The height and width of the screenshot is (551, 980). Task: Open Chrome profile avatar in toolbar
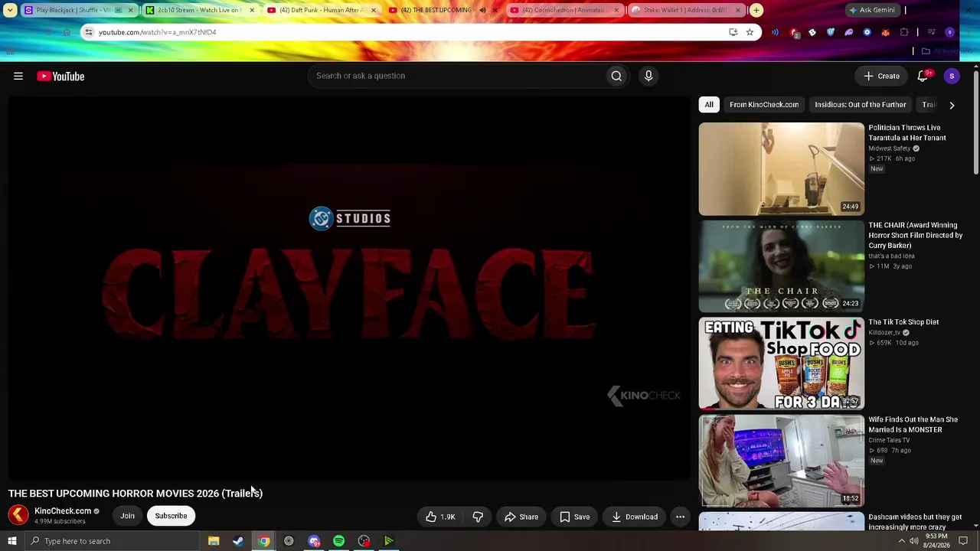coord(949,32)
